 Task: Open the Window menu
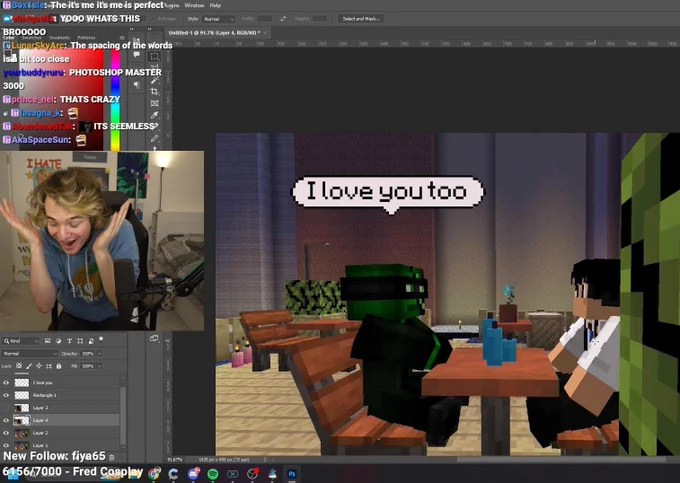click(x=194, y=5)
